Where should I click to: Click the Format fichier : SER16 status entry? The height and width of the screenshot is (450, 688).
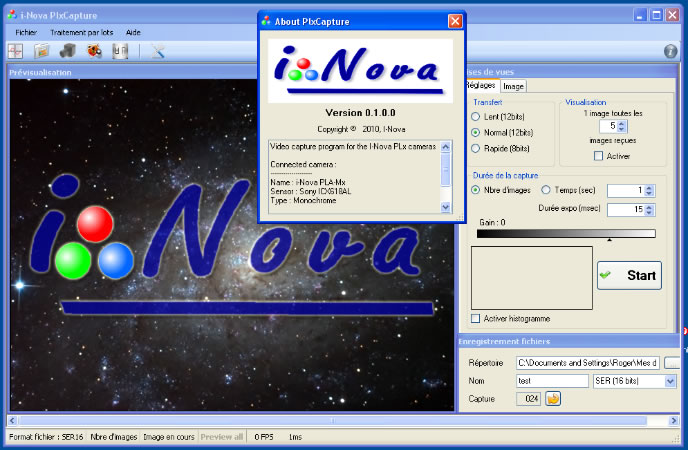46,437
